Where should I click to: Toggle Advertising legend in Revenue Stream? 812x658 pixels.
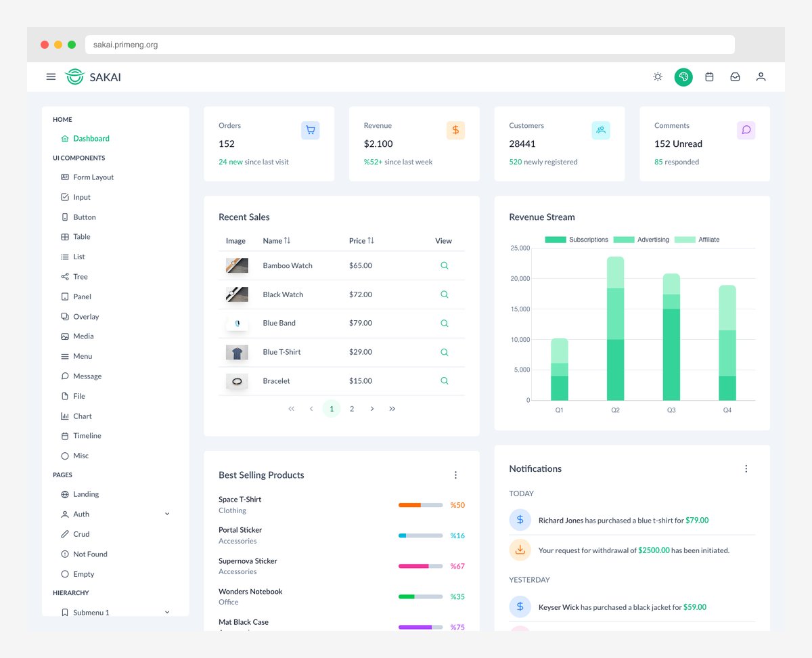click(x=641, y=240)
